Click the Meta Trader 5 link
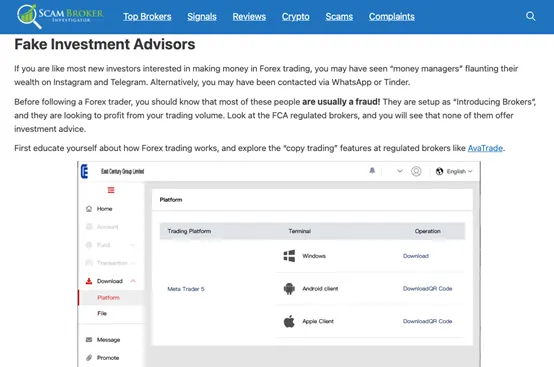554x367 pixels. tap(186, 289)
